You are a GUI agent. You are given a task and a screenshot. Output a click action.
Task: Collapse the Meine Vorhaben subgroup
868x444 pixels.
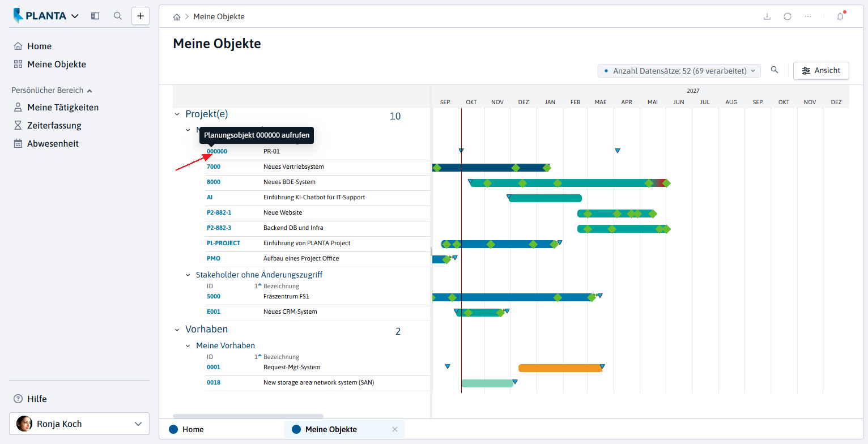188,345
